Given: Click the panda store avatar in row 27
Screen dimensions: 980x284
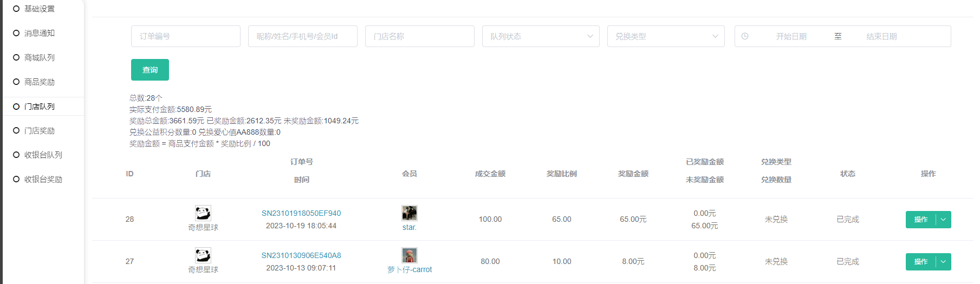Looking at the screenshot, I should [x=203, y=255].
